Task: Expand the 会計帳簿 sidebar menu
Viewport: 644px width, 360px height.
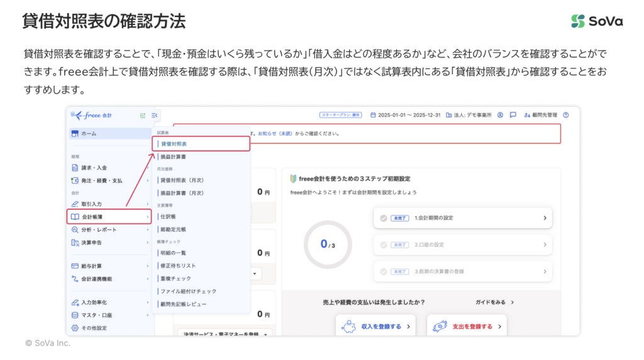Action: (109, 217)
